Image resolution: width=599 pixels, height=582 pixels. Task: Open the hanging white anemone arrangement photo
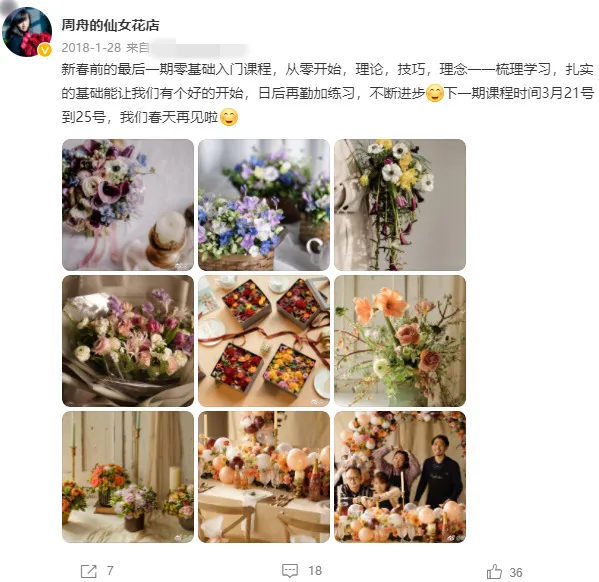[x=400, y=205]
